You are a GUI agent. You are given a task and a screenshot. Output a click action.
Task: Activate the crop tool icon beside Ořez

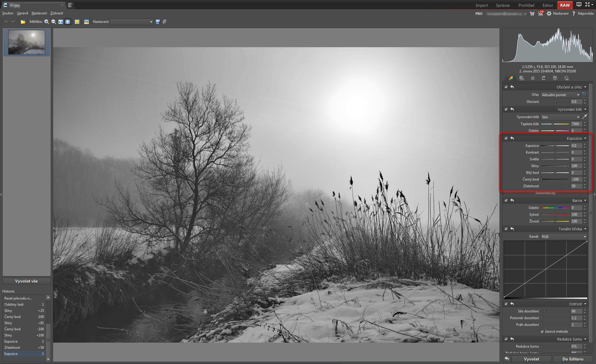pos(584,95)
